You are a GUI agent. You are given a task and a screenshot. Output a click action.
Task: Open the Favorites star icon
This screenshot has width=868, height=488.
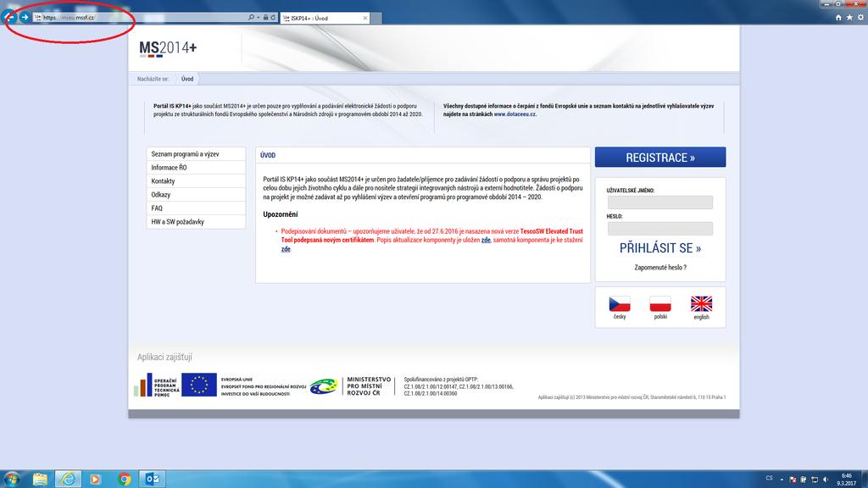(849, 18)
